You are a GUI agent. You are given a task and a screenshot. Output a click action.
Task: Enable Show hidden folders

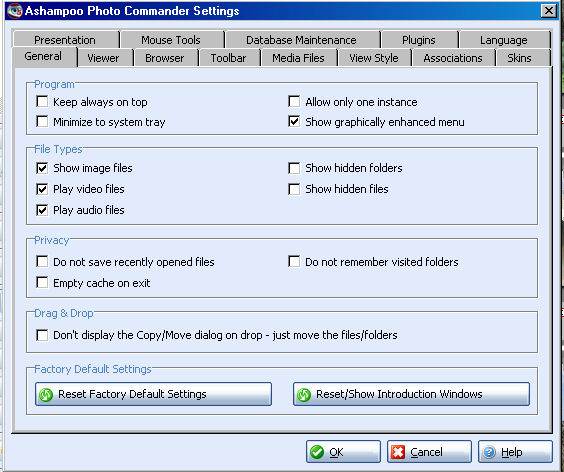tap(294, 168)
